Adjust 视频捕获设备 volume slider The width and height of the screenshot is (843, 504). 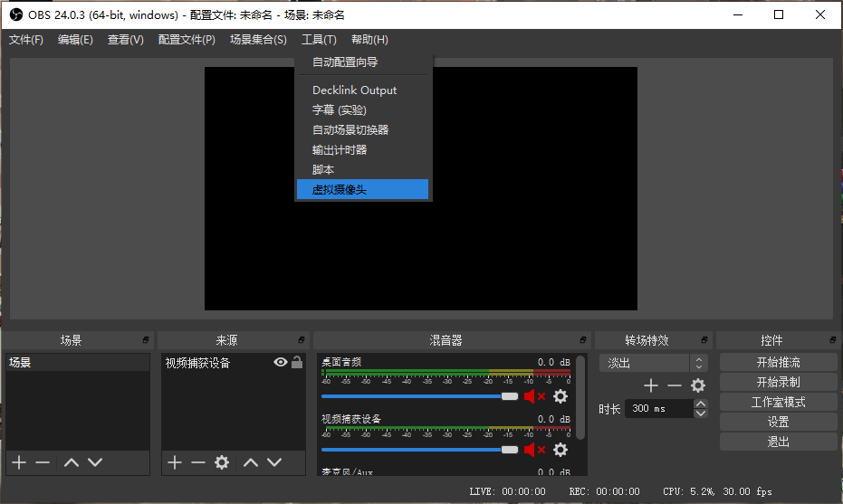point(419,450)
